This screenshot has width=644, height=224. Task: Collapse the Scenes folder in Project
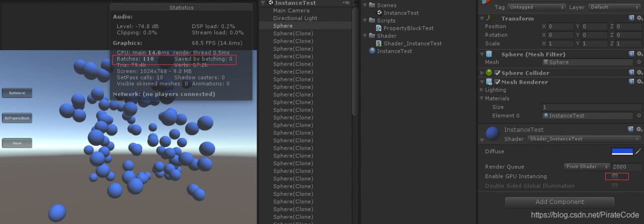(366, 5)
